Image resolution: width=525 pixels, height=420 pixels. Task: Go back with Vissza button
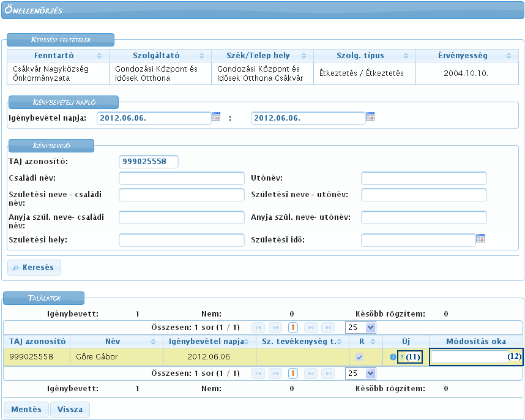click(x=70, y=409)
